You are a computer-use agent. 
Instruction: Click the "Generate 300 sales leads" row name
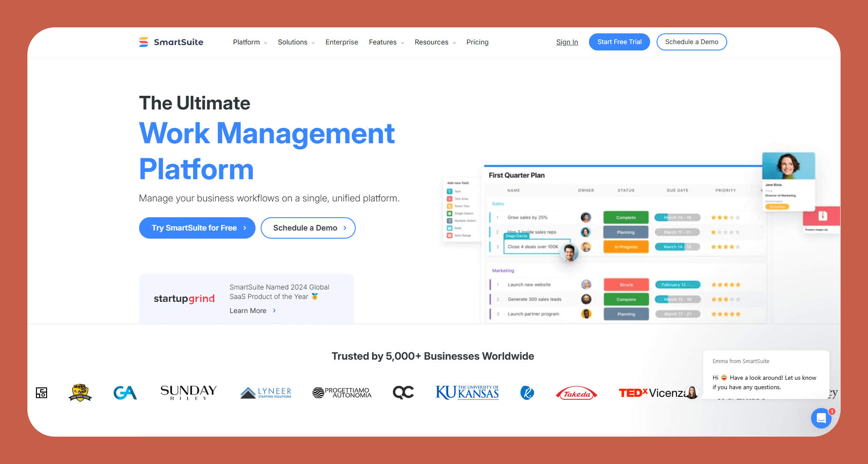[535, 299]
